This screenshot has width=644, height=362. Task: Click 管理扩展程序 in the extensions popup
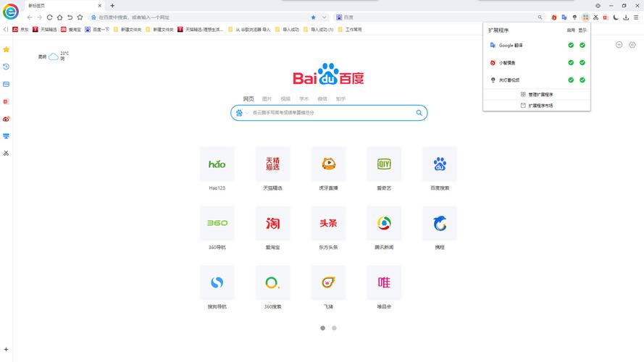tap(537, 94)
